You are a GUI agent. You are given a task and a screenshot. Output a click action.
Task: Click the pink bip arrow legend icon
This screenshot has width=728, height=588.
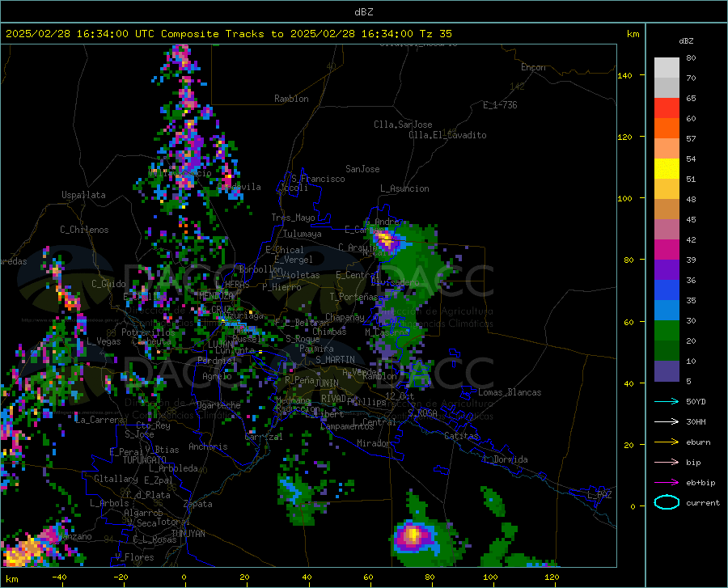click(x=667, y=462)
